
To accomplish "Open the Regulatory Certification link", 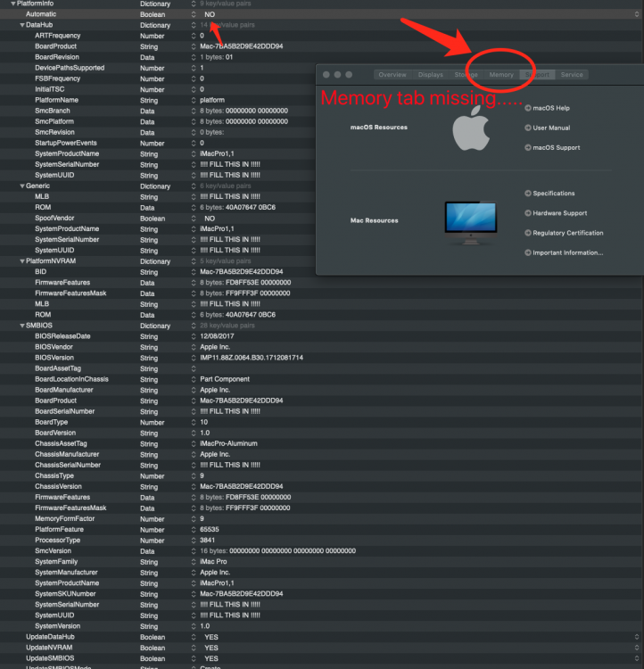I will [568, 233].
